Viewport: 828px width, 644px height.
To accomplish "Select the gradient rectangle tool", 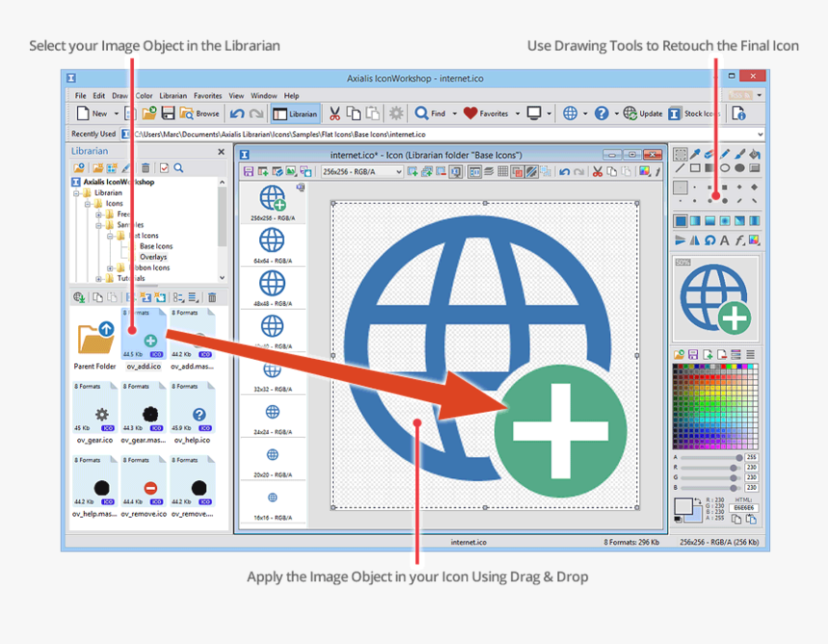I will click(710, 168).
